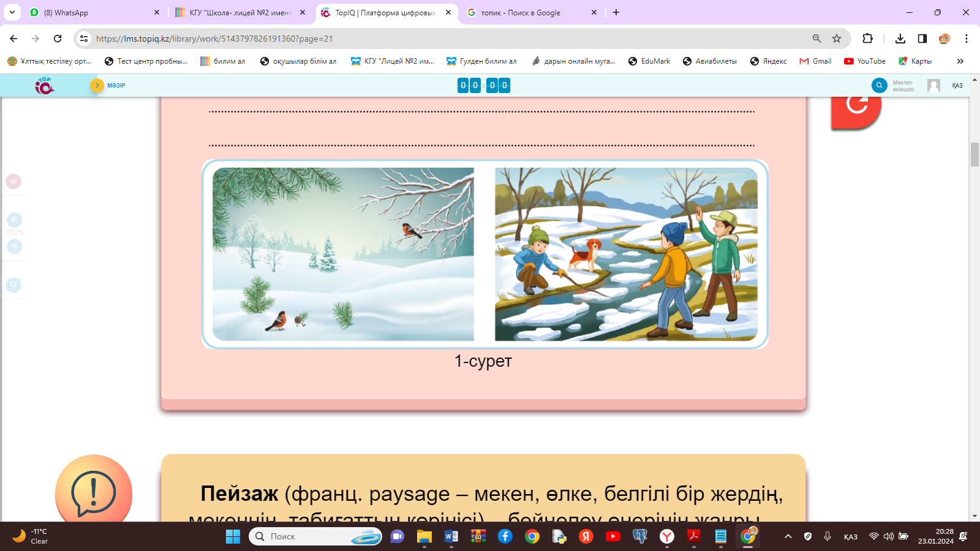Toggle the browser side panel
This screenshot has width=980, height=551.
click(922, 39)
